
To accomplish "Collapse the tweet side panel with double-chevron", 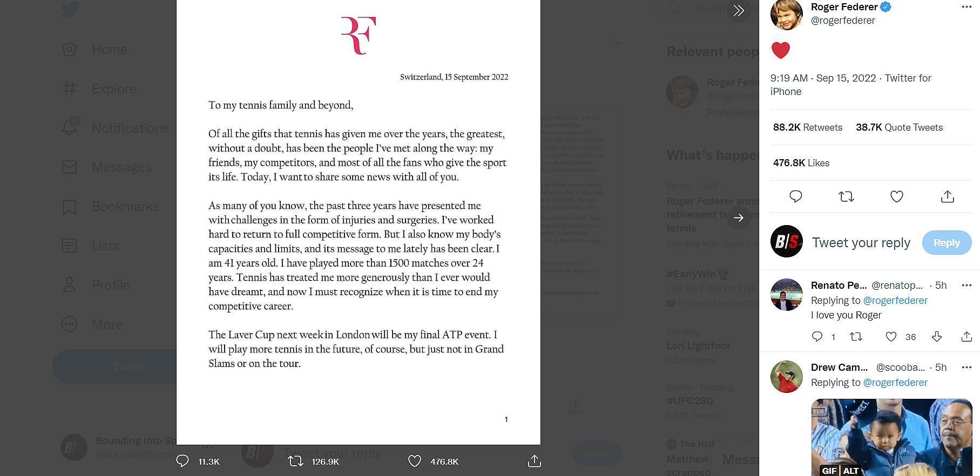I will click(x=739, y=10).
